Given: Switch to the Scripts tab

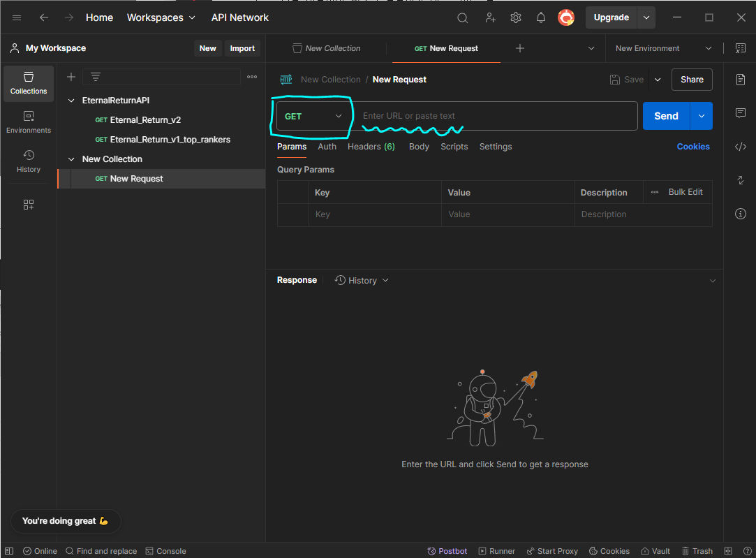Looking at the screenshot, I should (454, 147).
